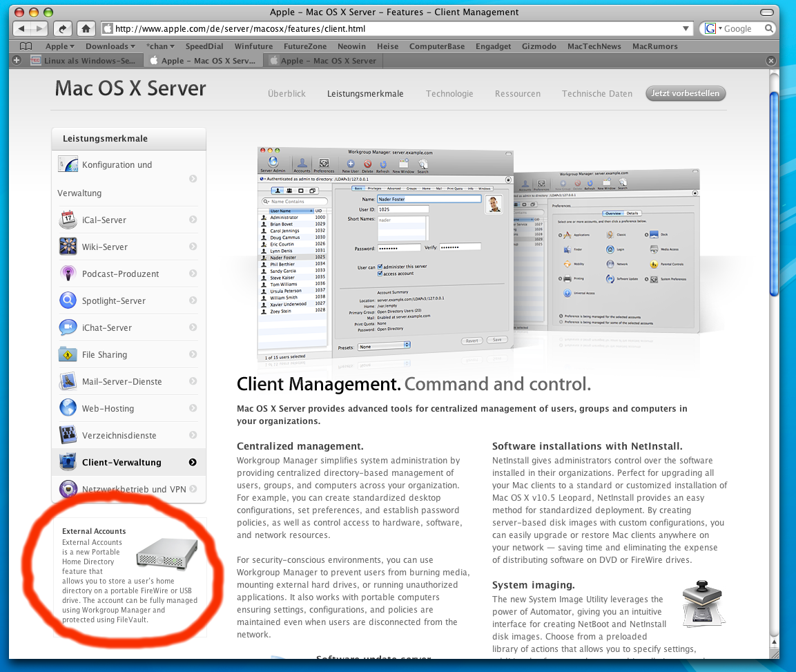Click the iCal-Server calendar icon

(68, 220)
